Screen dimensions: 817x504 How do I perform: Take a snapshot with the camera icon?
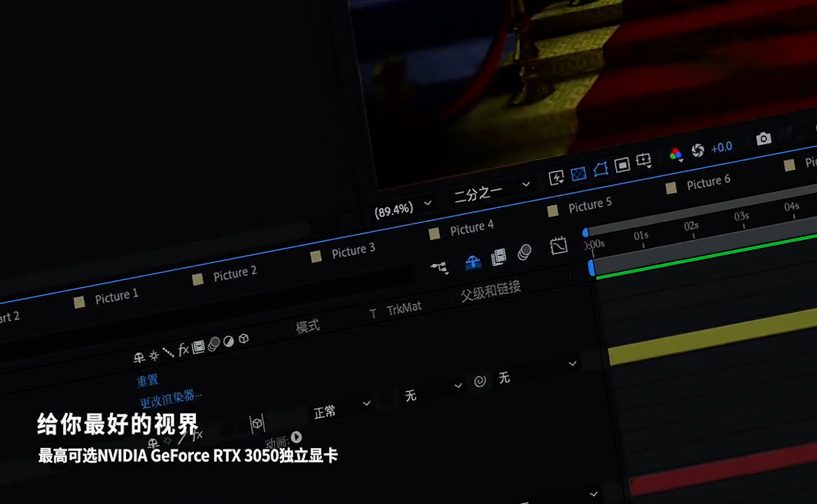coord(763,139)
